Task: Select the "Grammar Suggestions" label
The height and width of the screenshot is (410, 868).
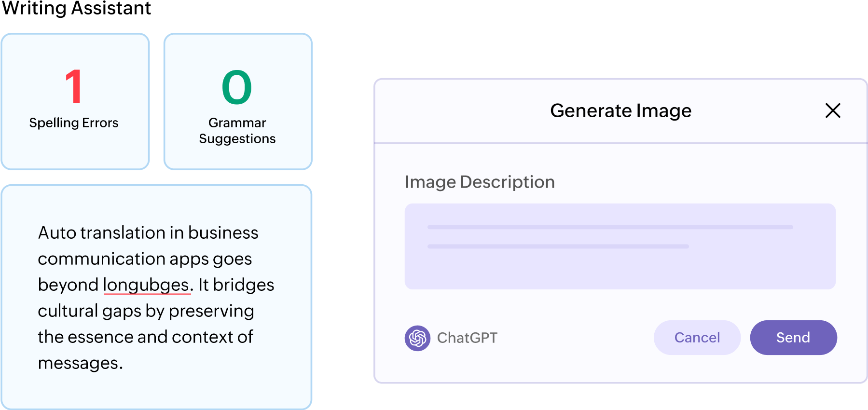Action: click(x=237, y=131)
